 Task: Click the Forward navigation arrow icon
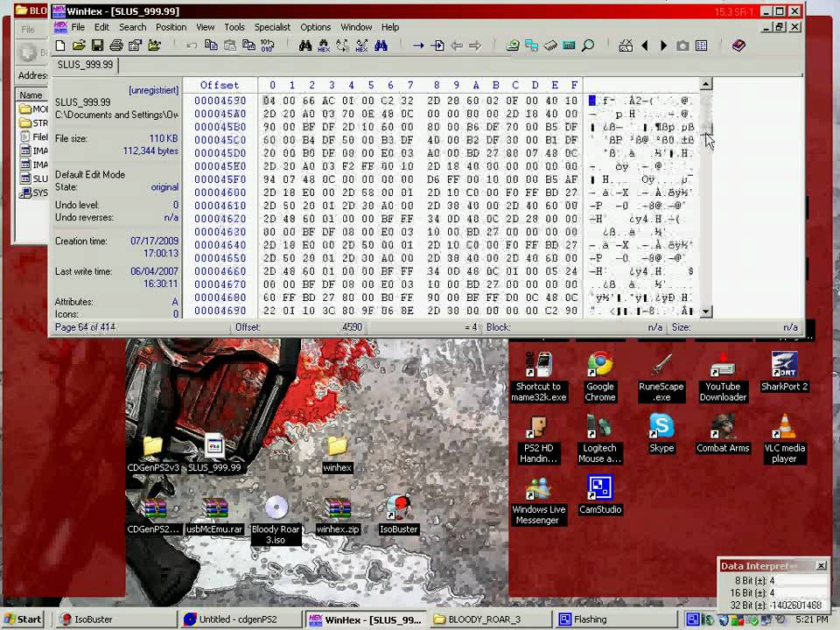point(475,45)
